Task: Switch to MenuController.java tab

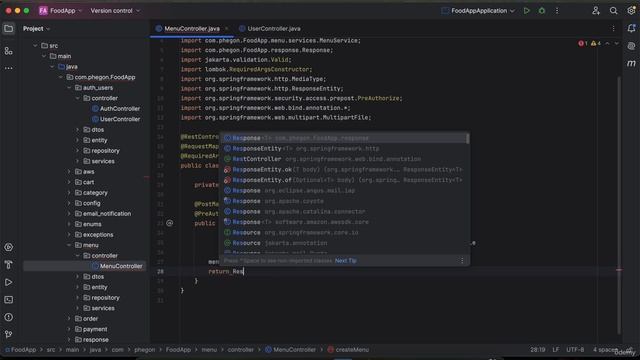Action: 191,29
